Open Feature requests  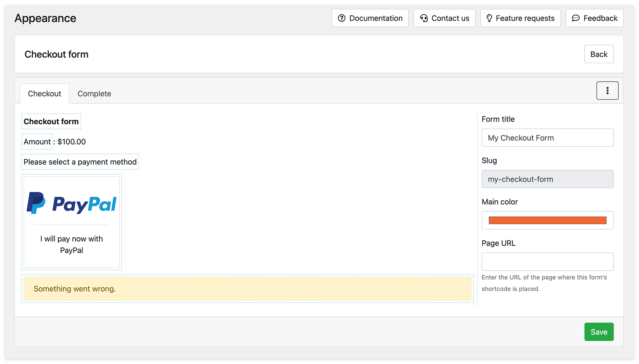(x=520, y=18)
